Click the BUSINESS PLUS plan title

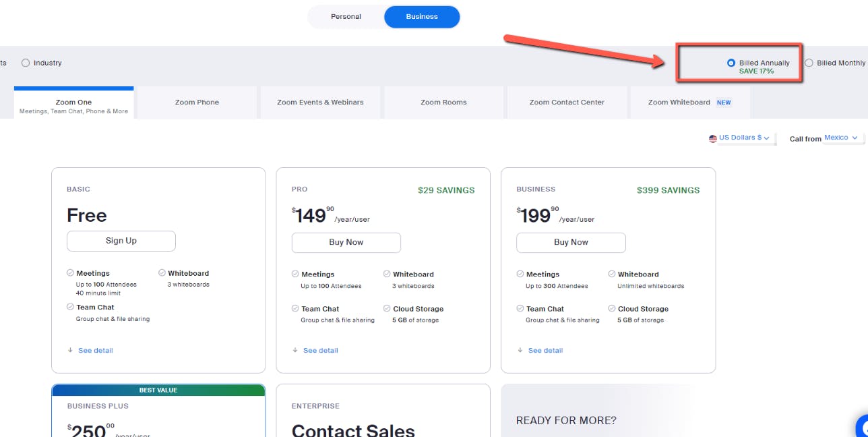pyautogui.click(x=98, y=406)
